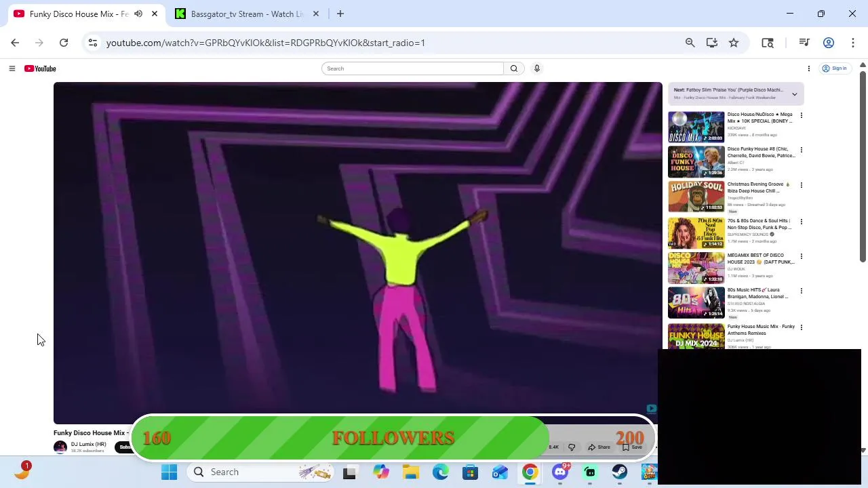Save the video with the Save button
868x488 pixels.
point(632,447)
